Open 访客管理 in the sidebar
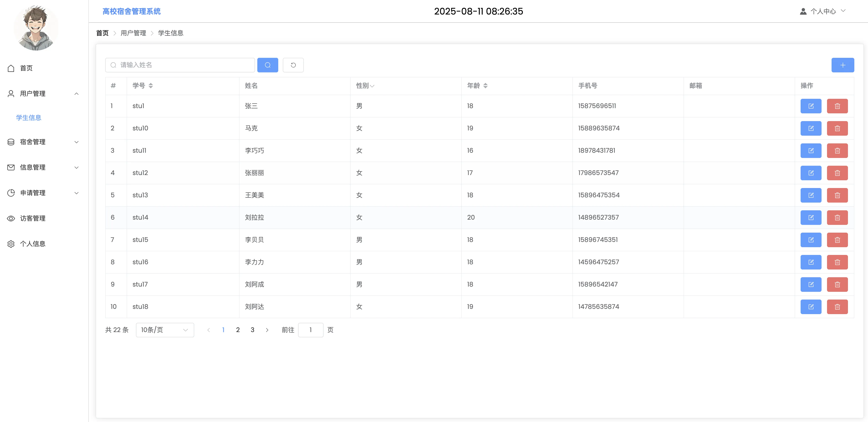Screen dimensions: 868x422 33,218
